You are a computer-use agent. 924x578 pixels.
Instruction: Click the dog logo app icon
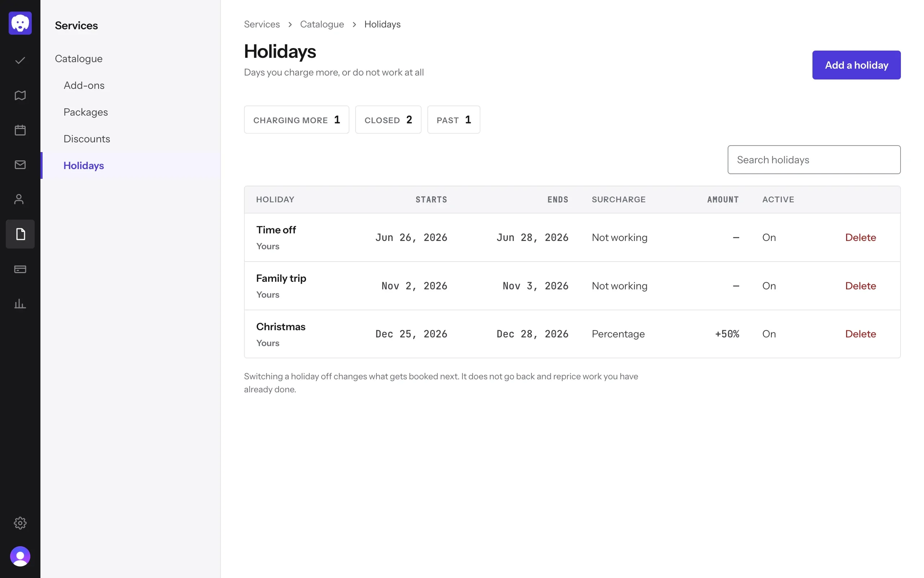pos(20,23)
